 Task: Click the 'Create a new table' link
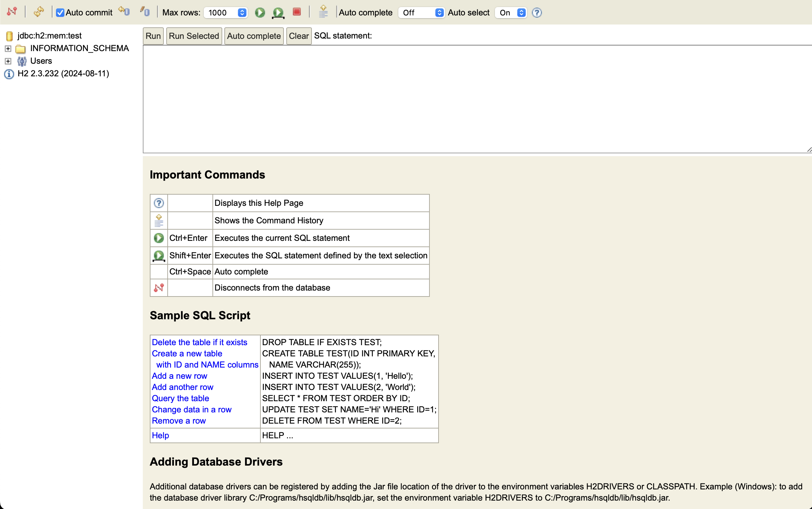pos(187,353)
